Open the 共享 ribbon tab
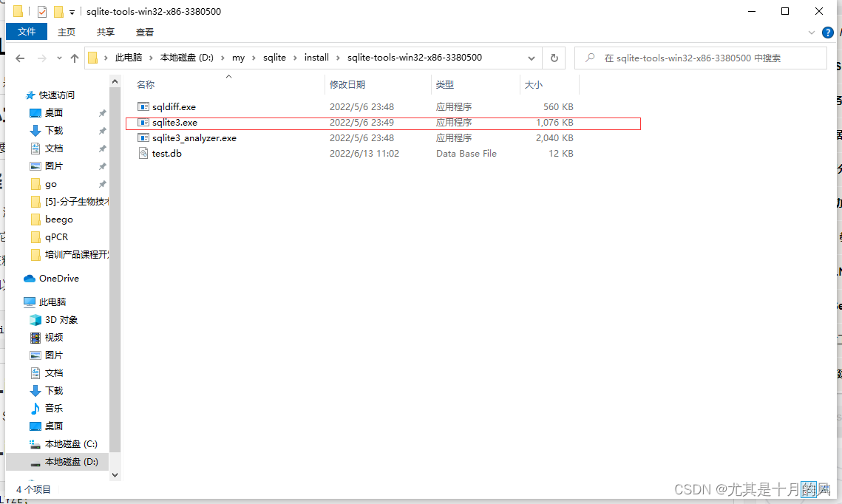The image size is (842, 504). [x=106, y=33]
